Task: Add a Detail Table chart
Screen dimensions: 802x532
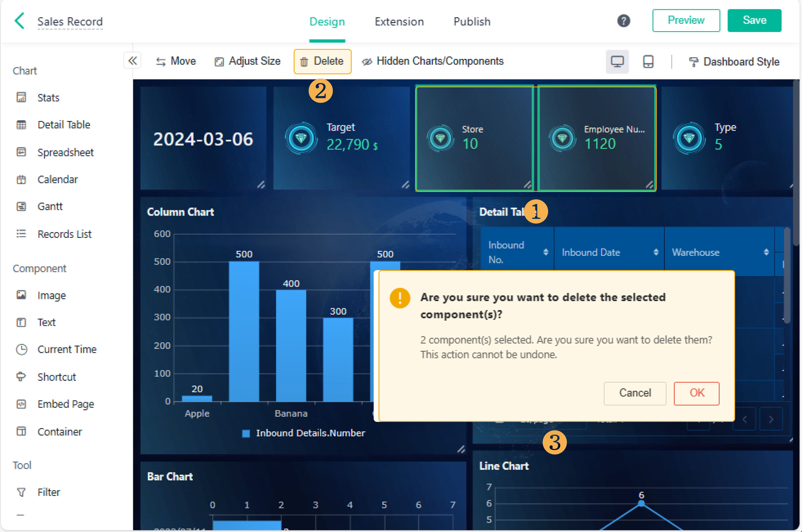Action: tap(53, 124)
